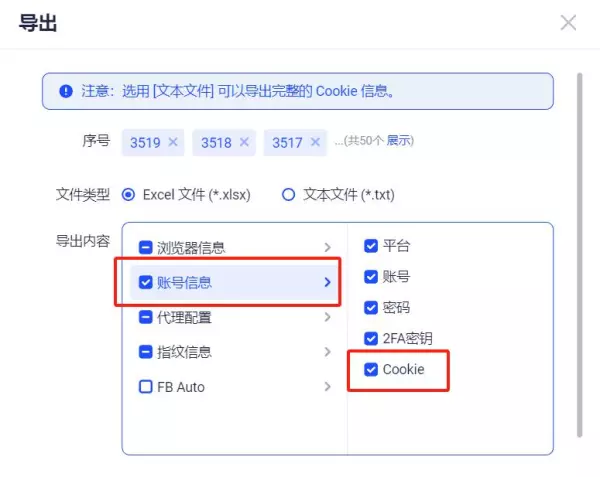Remove tag 3518 via its X
600x477 pixels.
point(244,142)
